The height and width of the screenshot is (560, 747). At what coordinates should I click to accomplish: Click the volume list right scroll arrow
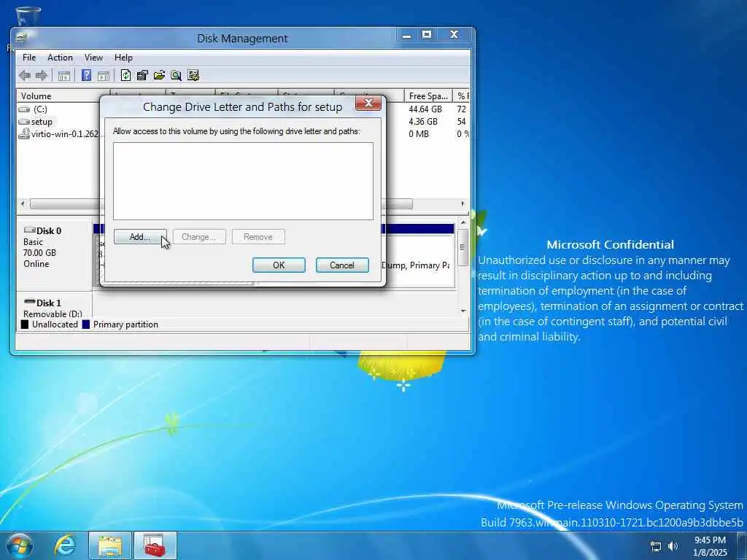coord(462,204)
